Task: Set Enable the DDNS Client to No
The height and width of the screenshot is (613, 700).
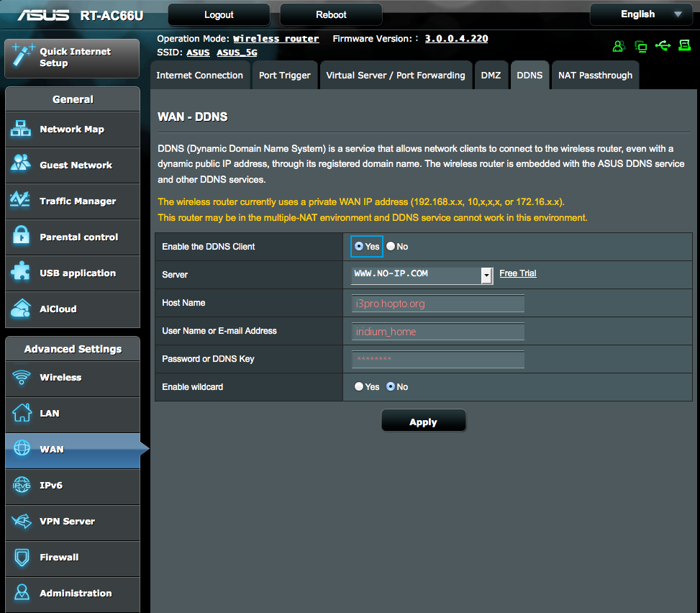Action: click(x=391, y=247)
